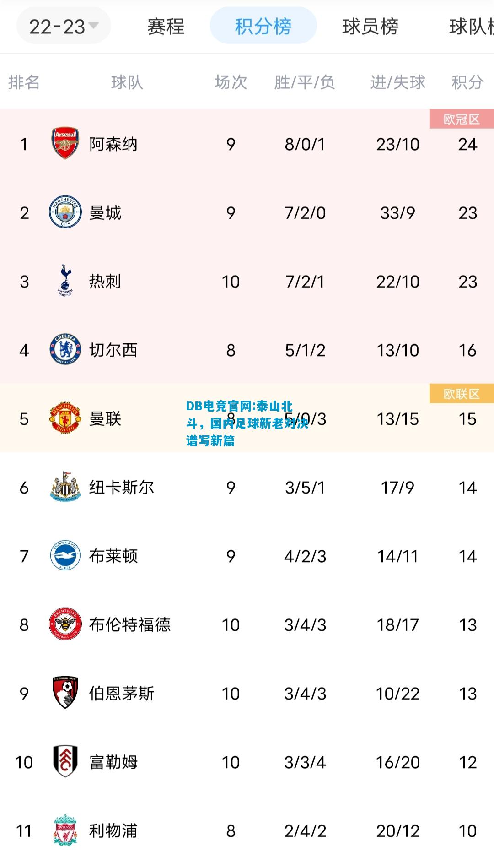
Task: Click the Bournemouth club crest
Action: [65, 693]
